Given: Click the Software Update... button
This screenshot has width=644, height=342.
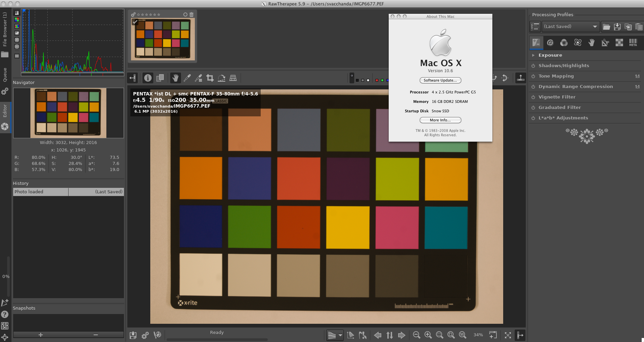Looking at the screenshot, I should tap(440, 80).
